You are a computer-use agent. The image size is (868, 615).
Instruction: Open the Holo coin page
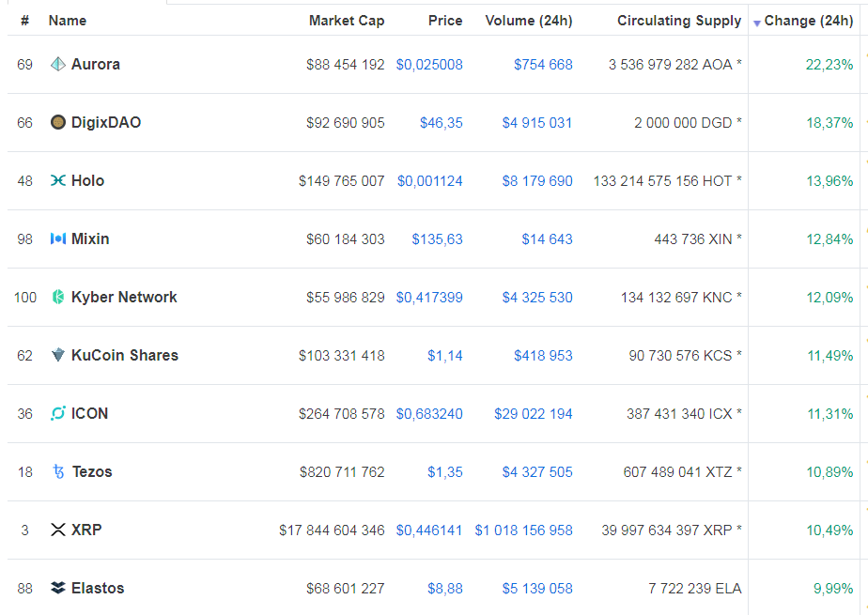88,180
